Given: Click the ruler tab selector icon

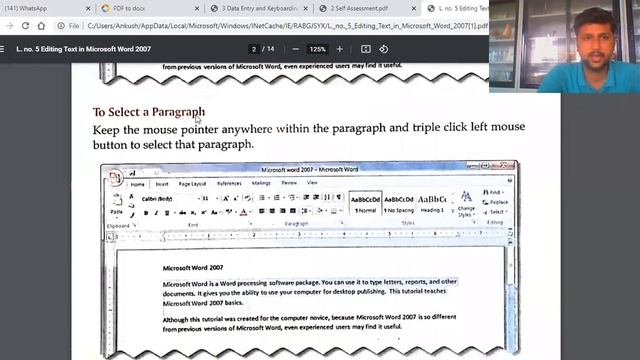Looking at the screenshot, I should pyautogui.click(x=109, y=237).
